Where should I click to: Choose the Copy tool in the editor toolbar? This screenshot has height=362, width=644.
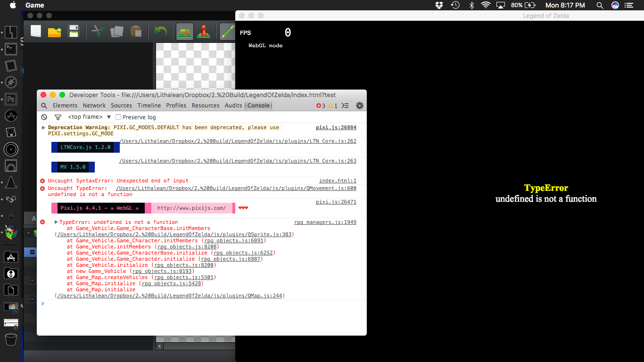click(x=117, y=32)
